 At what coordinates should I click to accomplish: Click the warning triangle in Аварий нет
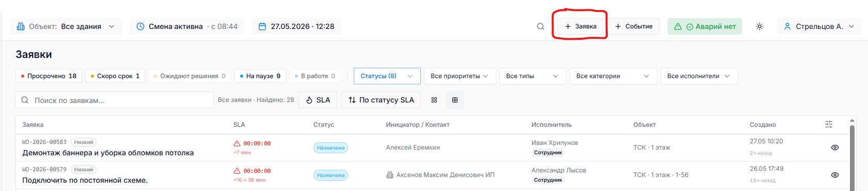coord(678,26)
